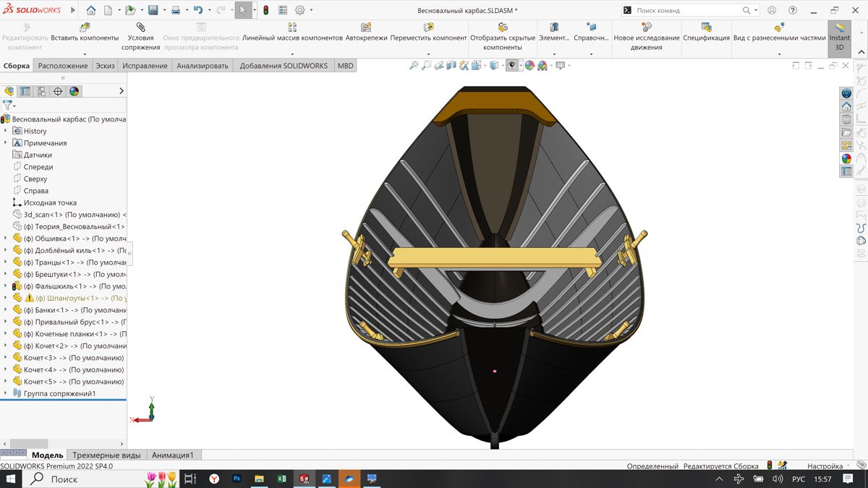Toggle the Hide/Show Items eye icon
Image resolution: width=868 pixels, height=488 pixels.
(x=512, y=66)
